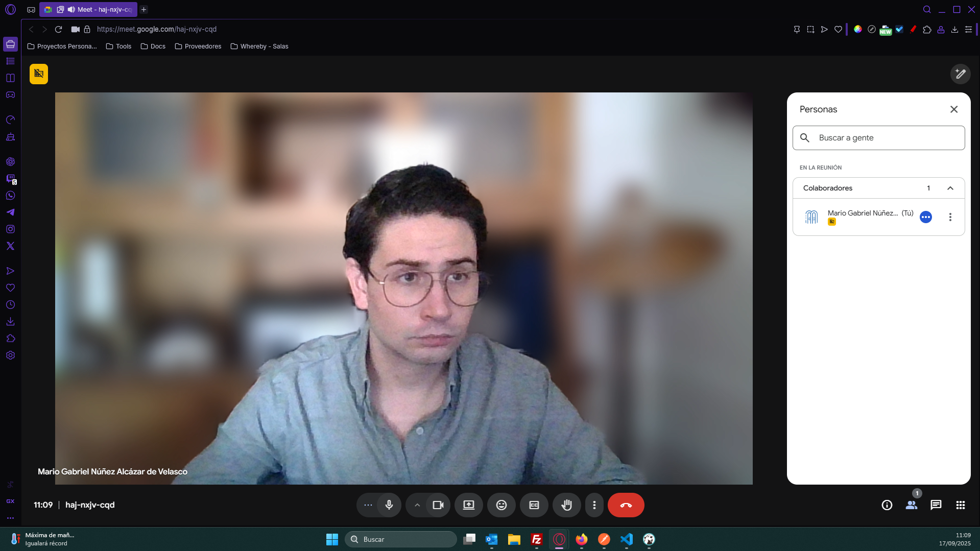Turn off the camera

coord(438,505)
